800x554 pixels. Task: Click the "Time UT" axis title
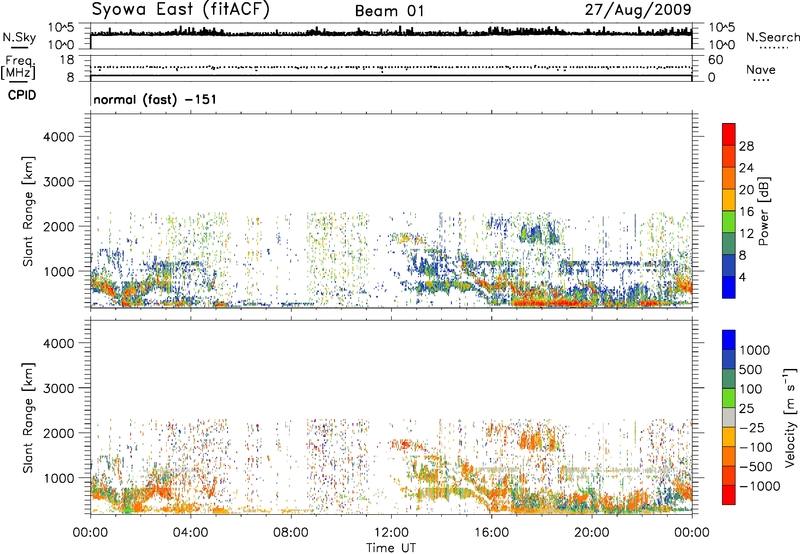click(x=391, y=548)
